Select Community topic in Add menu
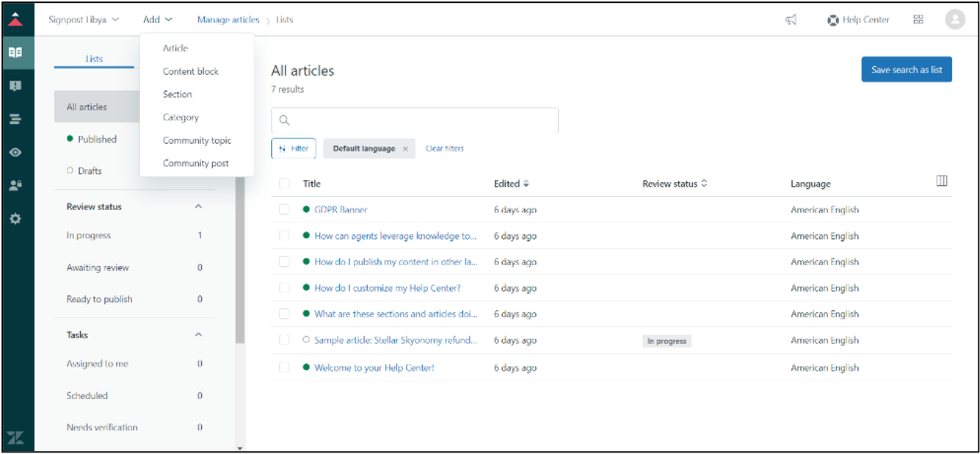 [197, 140]
